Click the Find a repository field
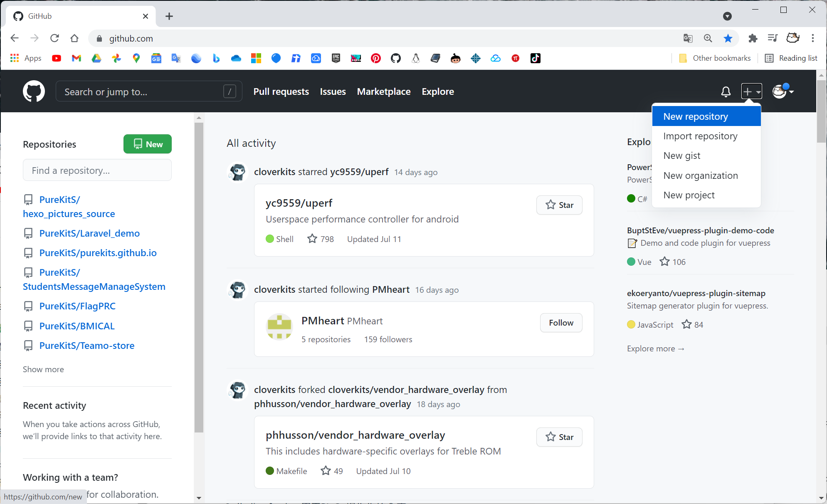 click(x=97, y=170)
